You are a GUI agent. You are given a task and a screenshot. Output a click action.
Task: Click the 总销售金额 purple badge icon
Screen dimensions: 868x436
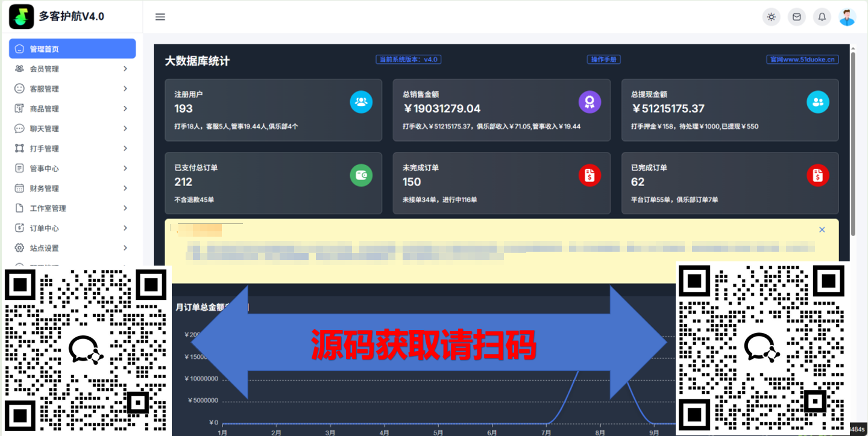click(x=590, y=102)
